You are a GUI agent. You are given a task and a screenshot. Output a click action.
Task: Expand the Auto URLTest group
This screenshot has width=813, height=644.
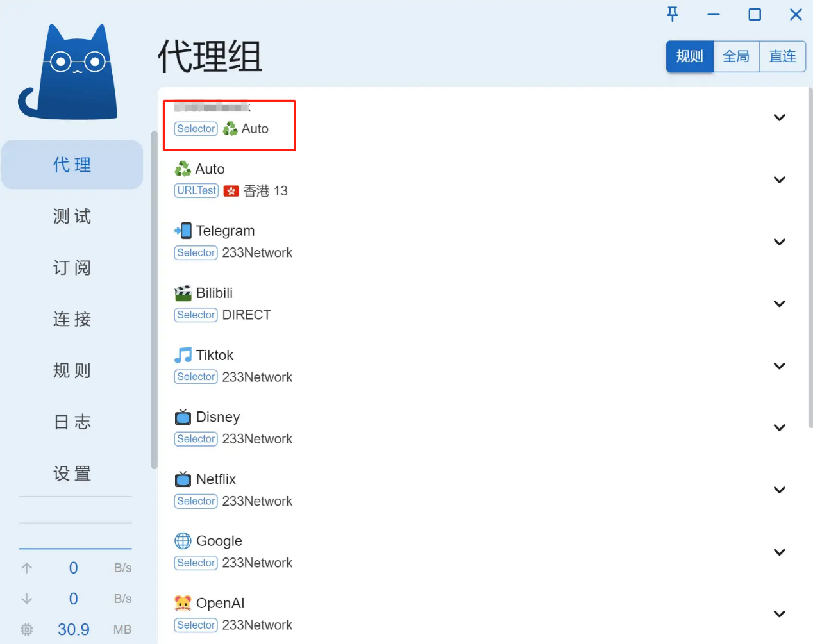point(779,179)
